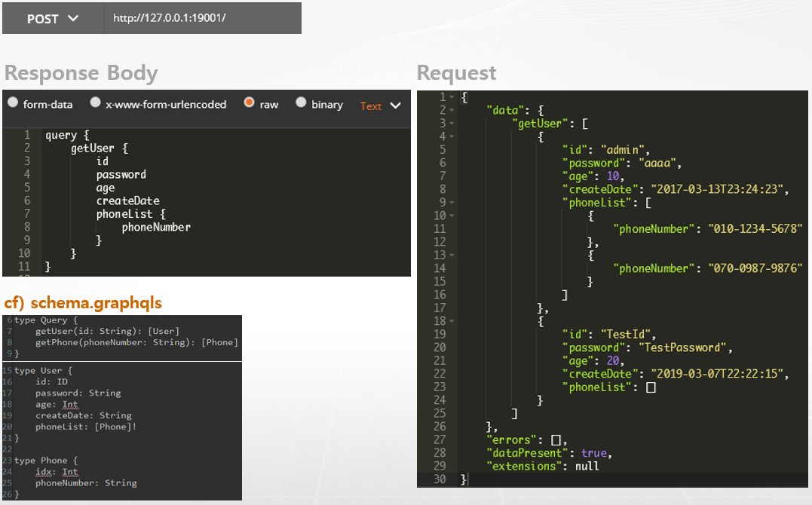
Task: Click the getUser line in the query editor
Action: 93,148
